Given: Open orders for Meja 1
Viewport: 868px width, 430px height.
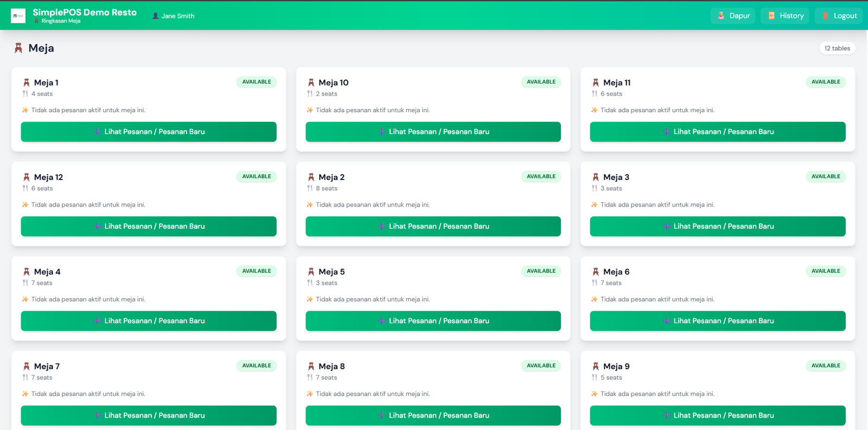Looking at the screenshot, I should [149, 132].
